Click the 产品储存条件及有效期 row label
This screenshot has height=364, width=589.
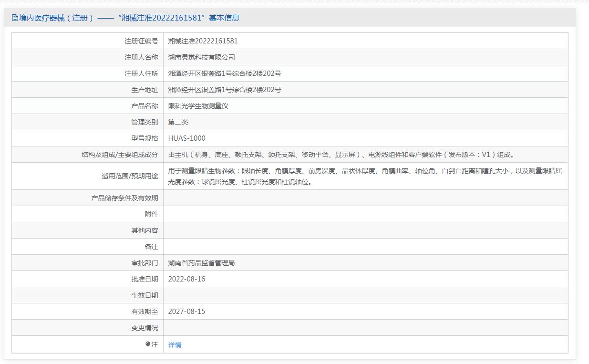[124, 198]
